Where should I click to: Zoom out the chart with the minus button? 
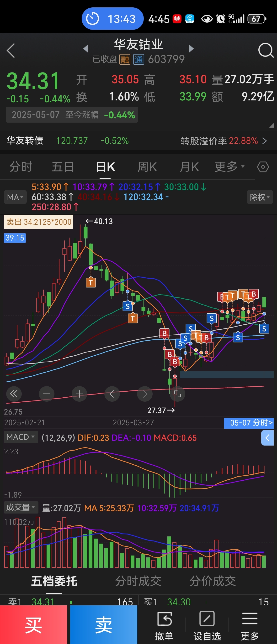47,394
